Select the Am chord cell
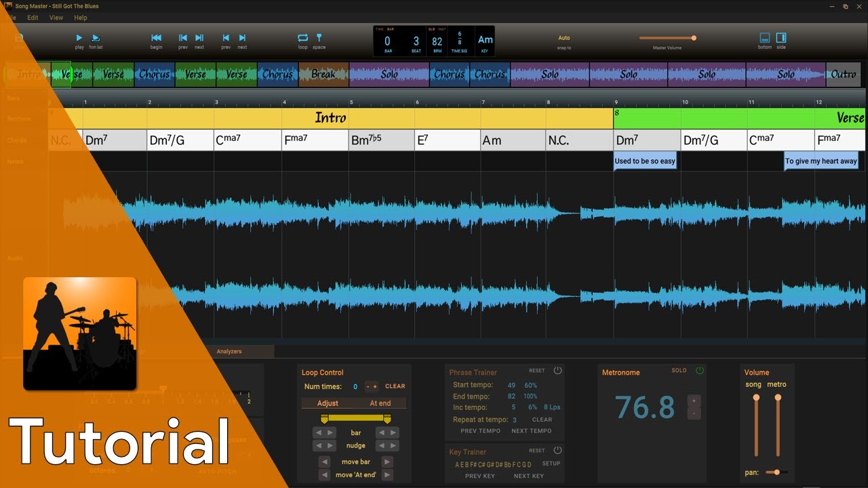The height and width of the screenshot is (488, 868). [513, 140]
